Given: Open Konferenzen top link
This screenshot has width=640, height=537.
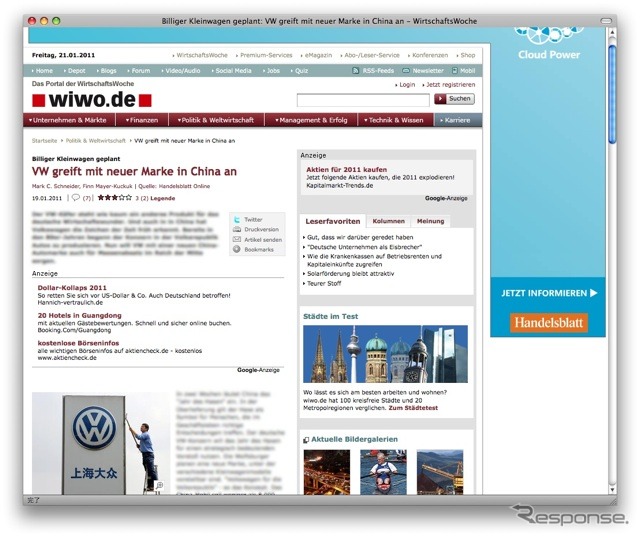Looking at the screenshot, I should (x=430, y=55).
